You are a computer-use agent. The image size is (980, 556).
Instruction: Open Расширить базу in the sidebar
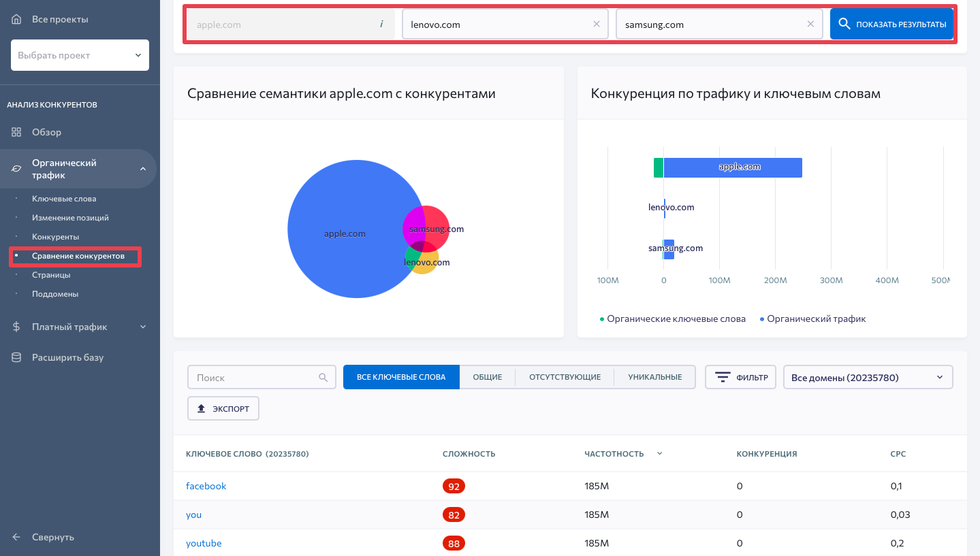tap(67, 357)
